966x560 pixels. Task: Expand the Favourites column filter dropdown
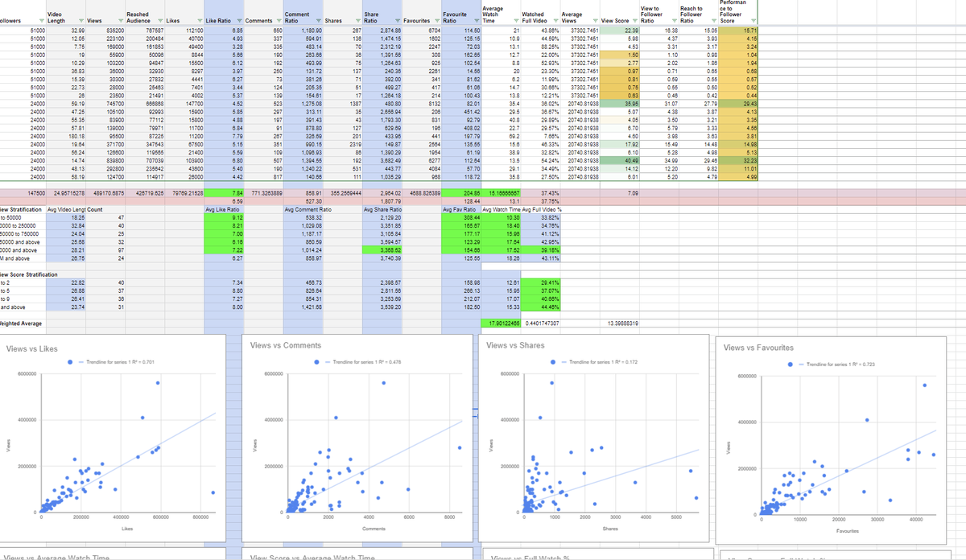pyautogui.click(x=436, y=20)
